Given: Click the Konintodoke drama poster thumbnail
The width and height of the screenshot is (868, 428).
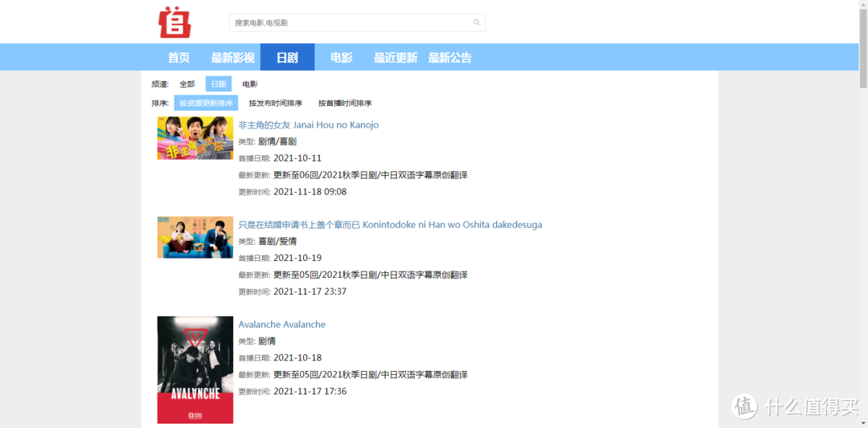Looking at the screenshot, I should coord(194,237).
